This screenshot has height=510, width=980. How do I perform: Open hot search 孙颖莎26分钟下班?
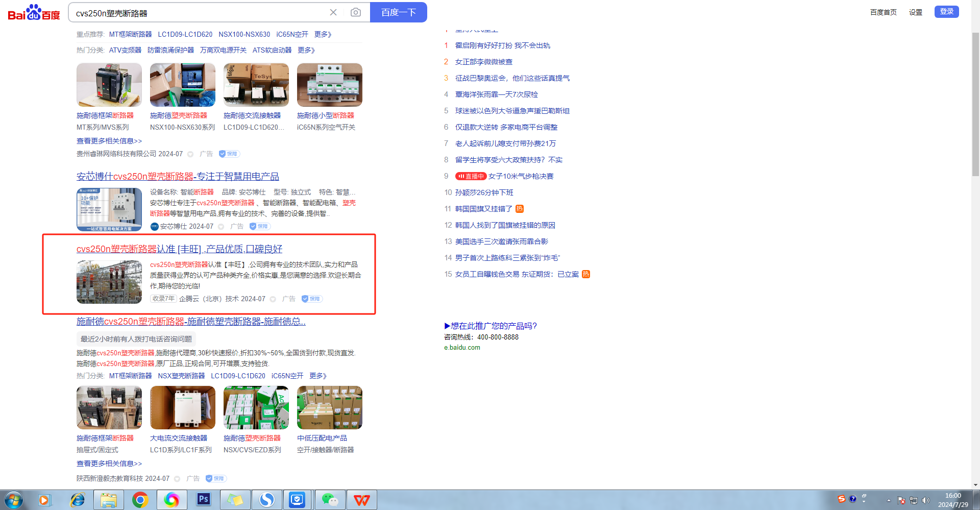point(484,192)
